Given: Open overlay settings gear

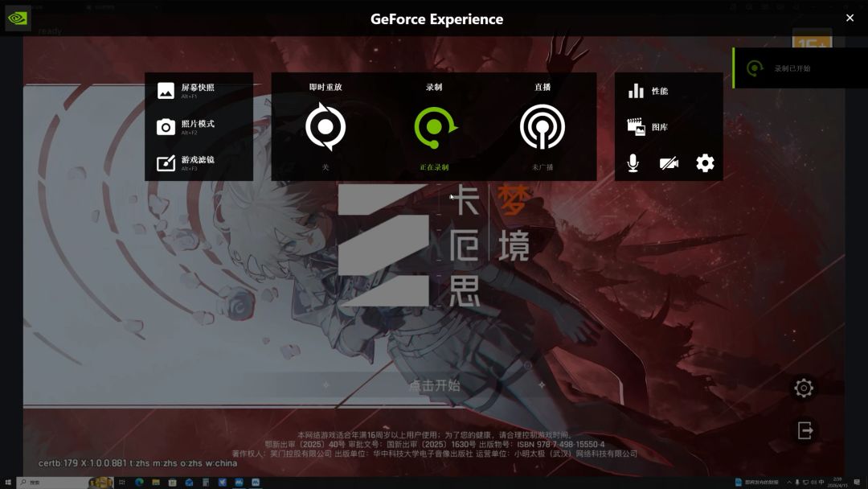Looking at the screenshot, I should (x=705, y=163).
